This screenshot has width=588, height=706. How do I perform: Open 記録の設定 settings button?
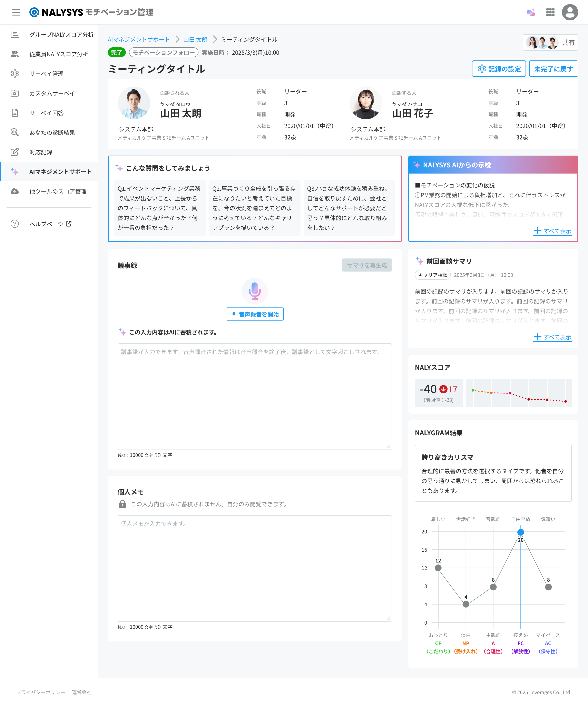coord(499,69)
